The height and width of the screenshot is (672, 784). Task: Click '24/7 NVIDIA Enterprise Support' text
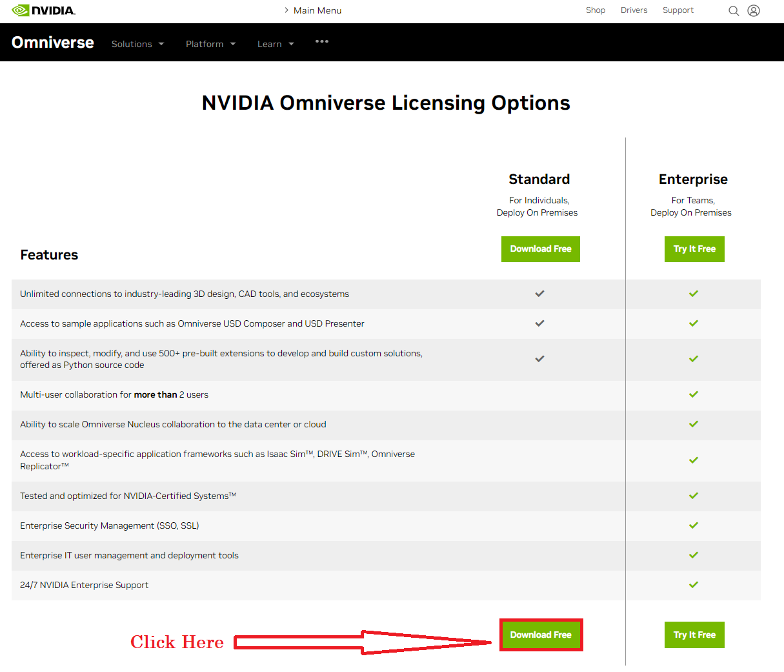(85, 585)
